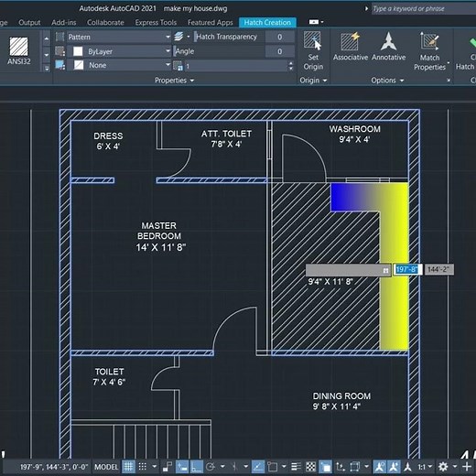Toggle object snap tracking in the status bar

coord(258,466)
